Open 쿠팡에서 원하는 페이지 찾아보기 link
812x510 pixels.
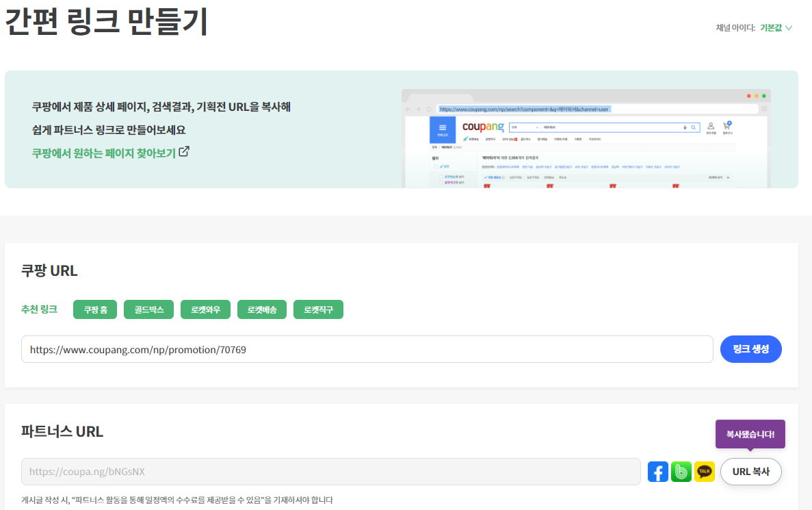click(104, 153)
